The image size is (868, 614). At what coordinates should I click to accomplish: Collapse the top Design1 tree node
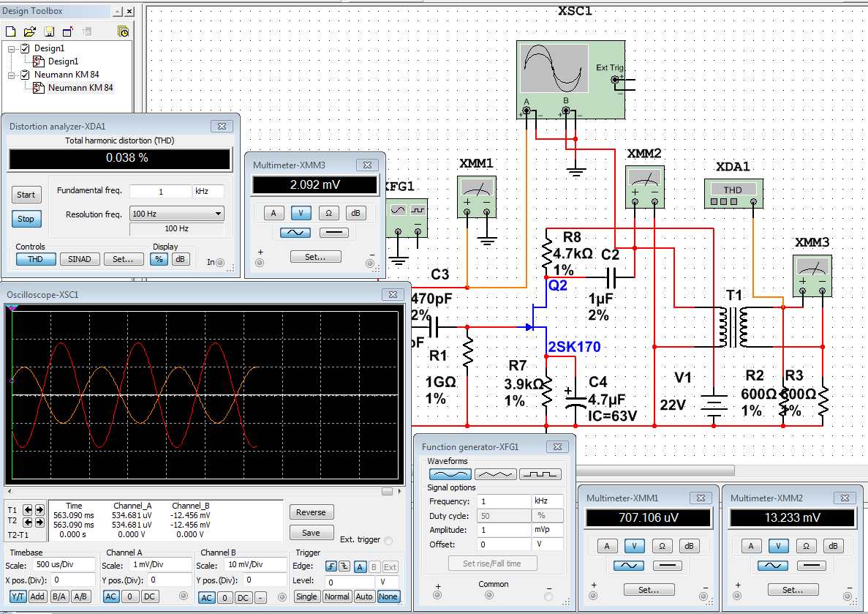pyautogui.click(x=12, y=48)
